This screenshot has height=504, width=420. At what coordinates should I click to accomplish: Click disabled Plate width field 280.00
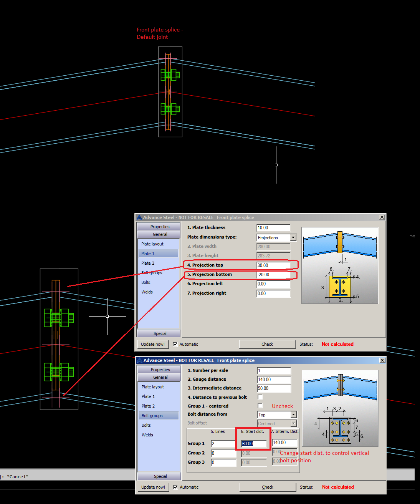click(x=274, y=247)
